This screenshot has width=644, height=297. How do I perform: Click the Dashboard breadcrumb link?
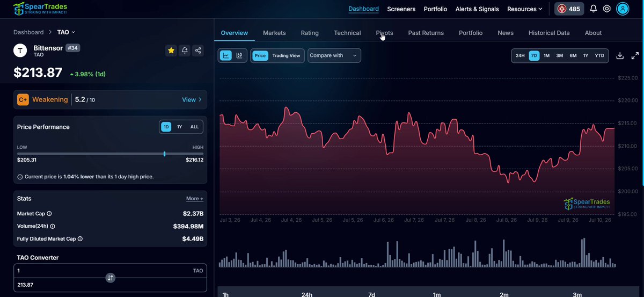[28, 32]
